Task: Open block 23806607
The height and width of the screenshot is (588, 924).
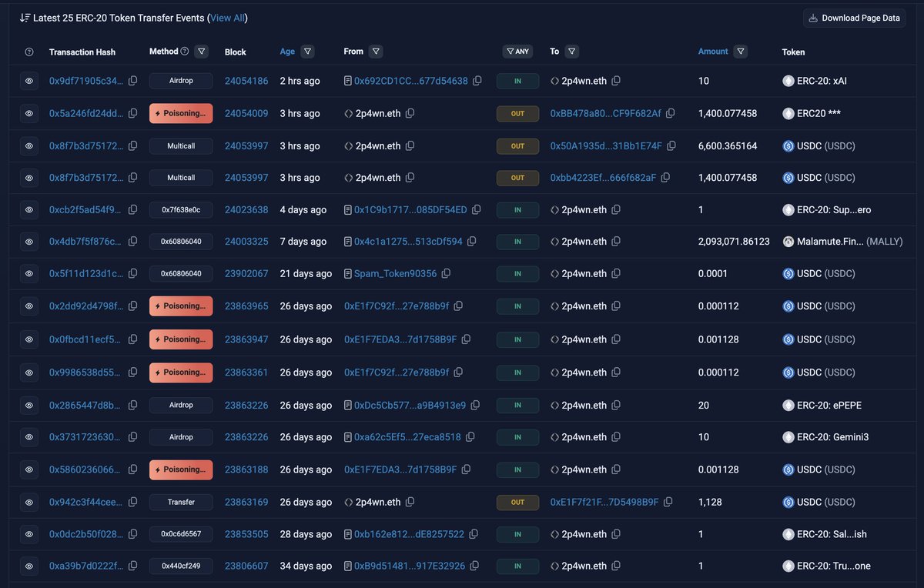Action: (x=246, y=566)
